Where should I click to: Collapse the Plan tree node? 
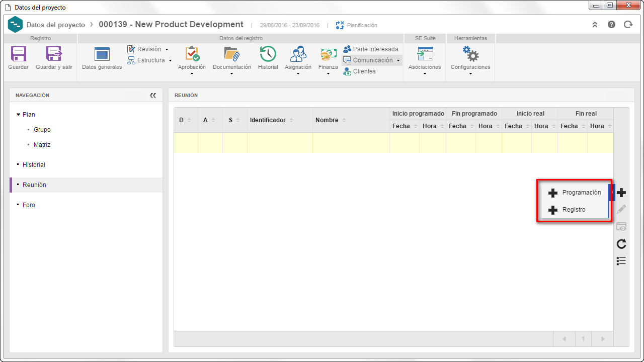pyautogui.click(x=19, y=115)
